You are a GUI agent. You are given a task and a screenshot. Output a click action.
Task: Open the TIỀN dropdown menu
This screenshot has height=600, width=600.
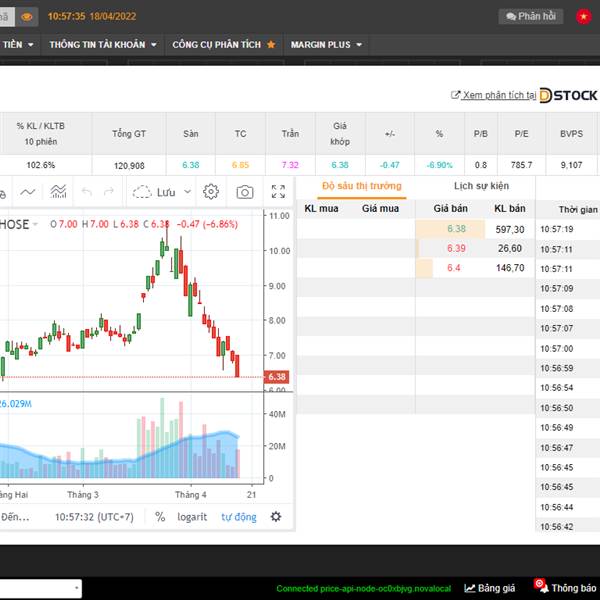pyautogui.click(x=18, y=45)
